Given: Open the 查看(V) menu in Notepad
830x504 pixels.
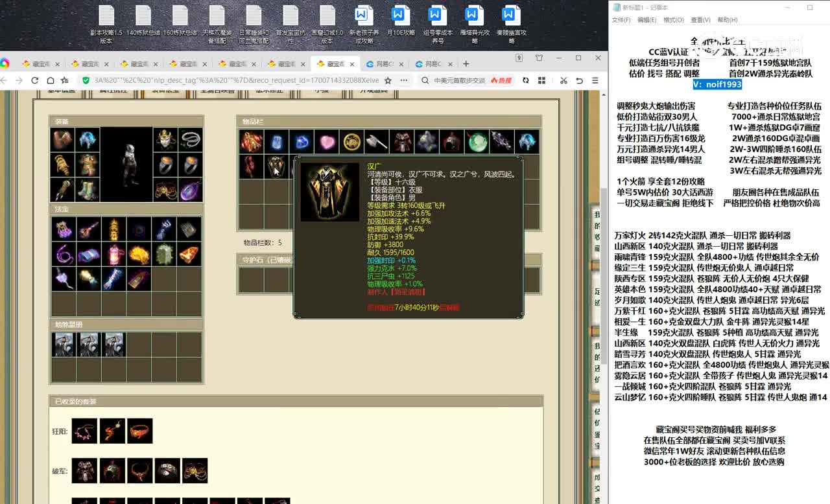Looking at the screenshot, I should (x=700, y=20).
